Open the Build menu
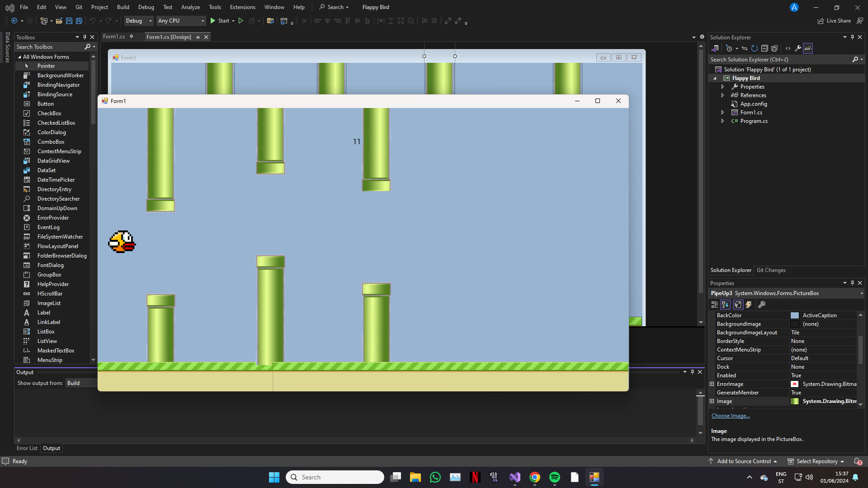The image size is (868, 488). (x=123, y=7)
